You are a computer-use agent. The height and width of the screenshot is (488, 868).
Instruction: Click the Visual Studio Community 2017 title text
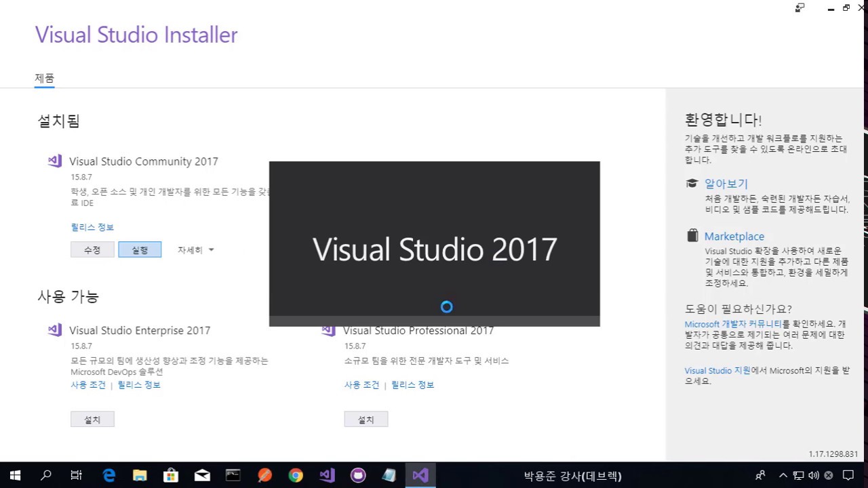144,161
